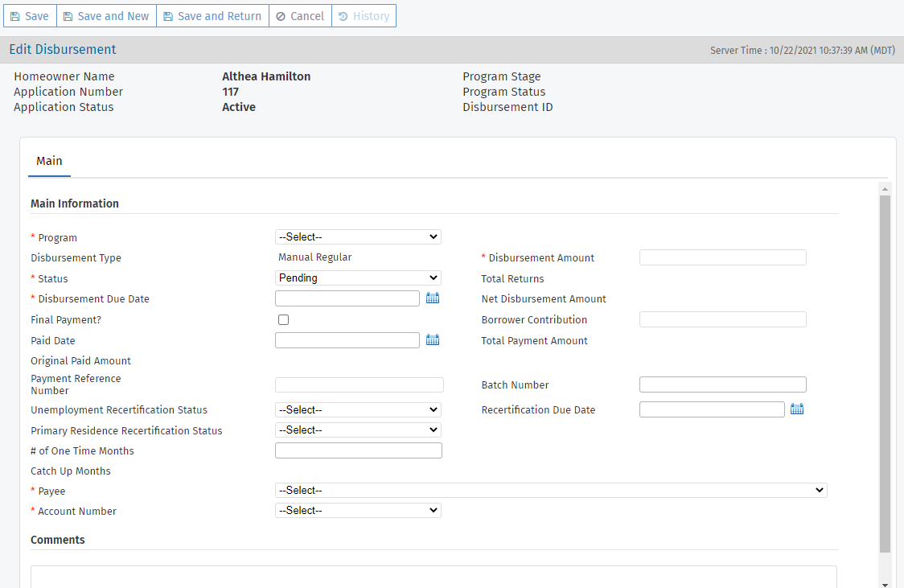Image resolution: width=904 pixels, height=588 pixels.
Task: Click the Save disk icon
Action: (14, 15)
